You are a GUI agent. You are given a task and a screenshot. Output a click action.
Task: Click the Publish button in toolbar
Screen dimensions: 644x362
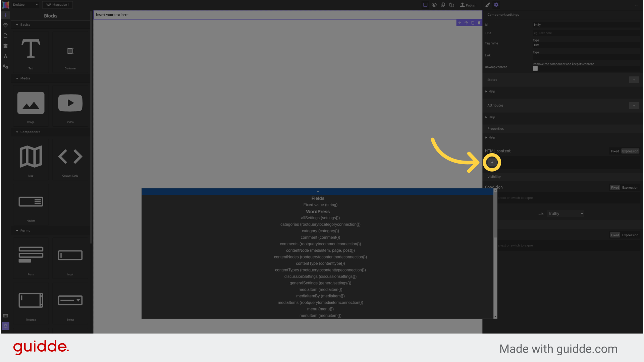(469, 5)
